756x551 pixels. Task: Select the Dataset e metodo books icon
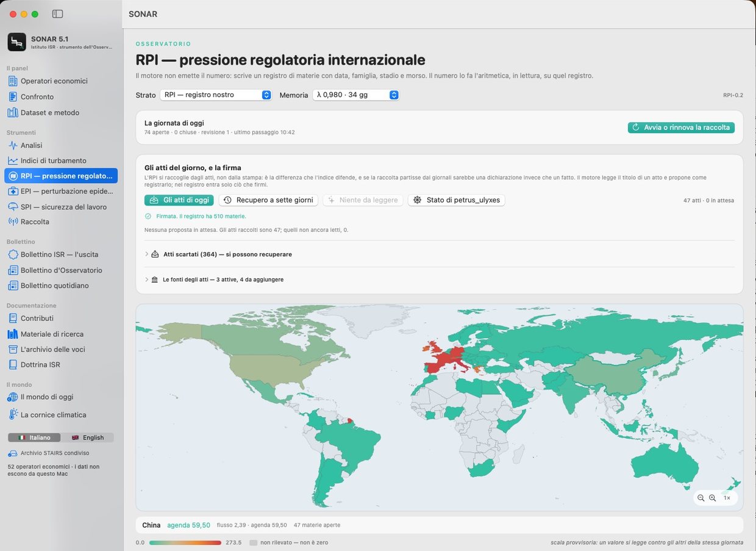click(x=13, y=113)
